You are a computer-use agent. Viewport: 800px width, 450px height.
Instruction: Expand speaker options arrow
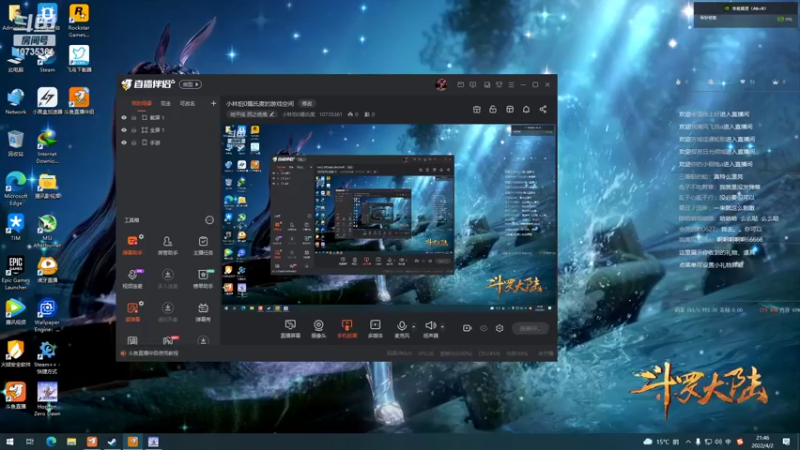point(442,327)
